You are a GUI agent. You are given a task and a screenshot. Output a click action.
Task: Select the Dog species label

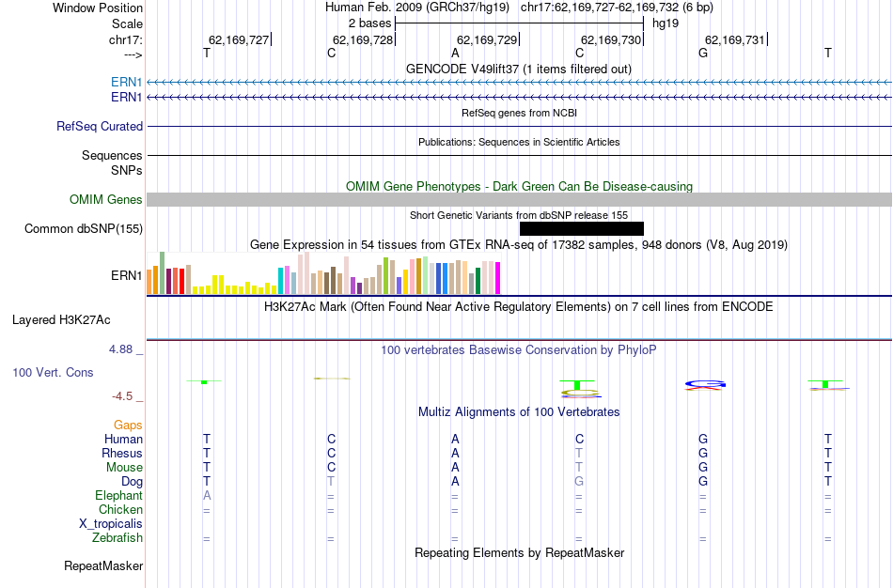pos(133,482)
